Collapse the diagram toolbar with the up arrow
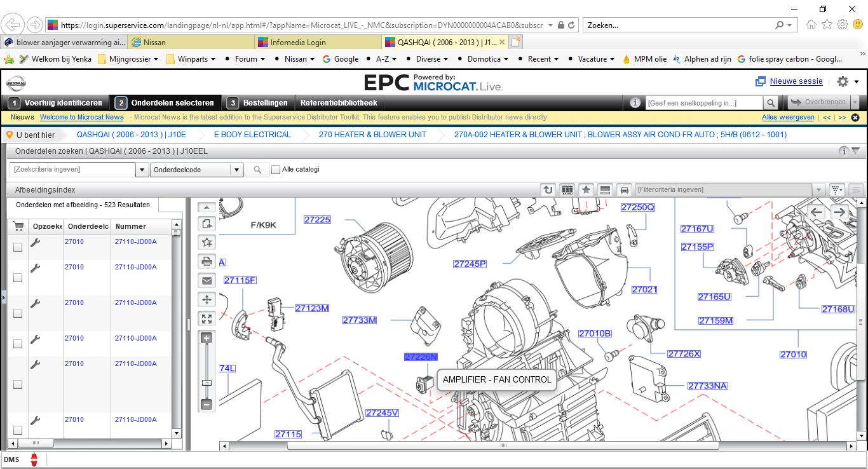 coord(207,207)
